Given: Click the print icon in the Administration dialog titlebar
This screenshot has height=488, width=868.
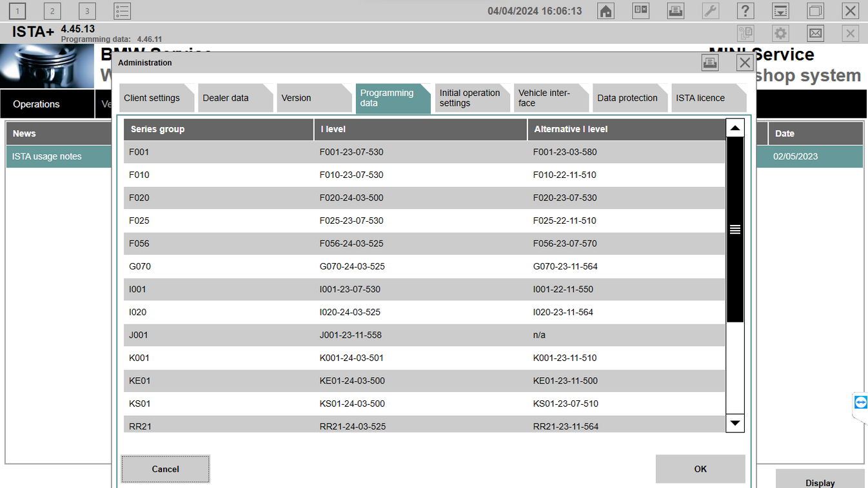Looking at the screenshot, I should pyautogui.click(x=710, y=63).
